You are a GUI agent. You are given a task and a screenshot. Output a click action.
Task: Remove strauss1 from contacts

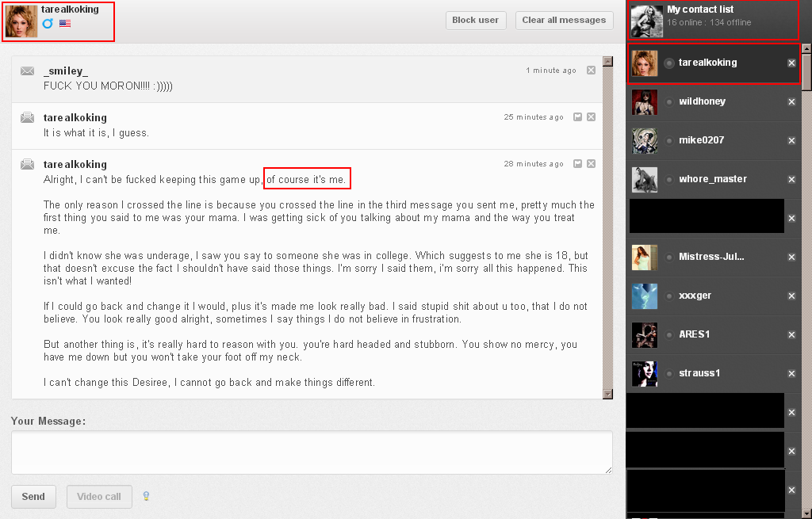[x=791, y=373]
